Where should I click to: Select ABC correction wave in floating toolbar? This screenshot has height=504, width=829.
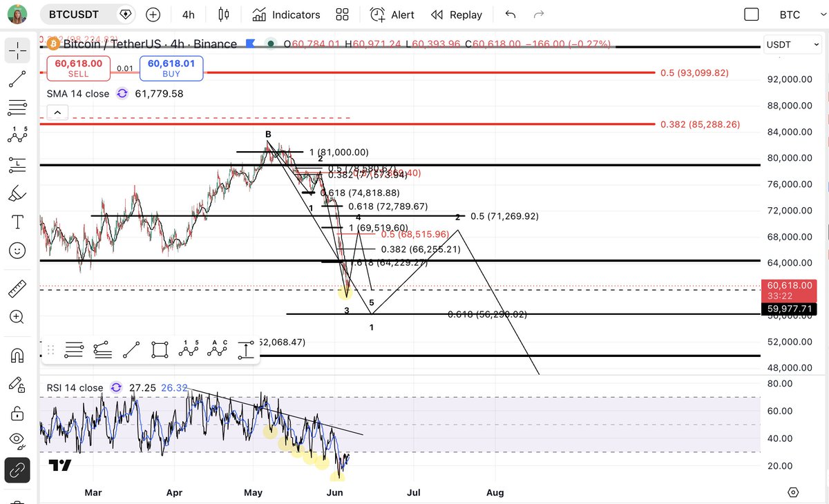[217, 349]
